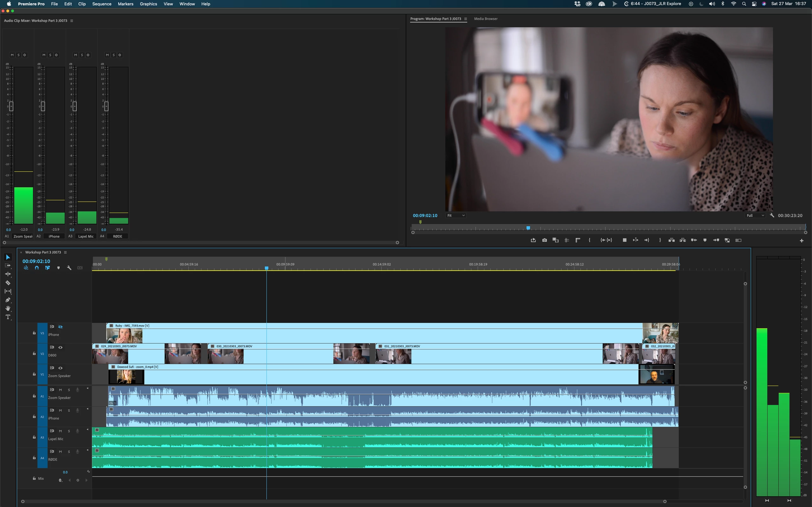
Task: Select the Razor tool
Action: coord(8,283)
